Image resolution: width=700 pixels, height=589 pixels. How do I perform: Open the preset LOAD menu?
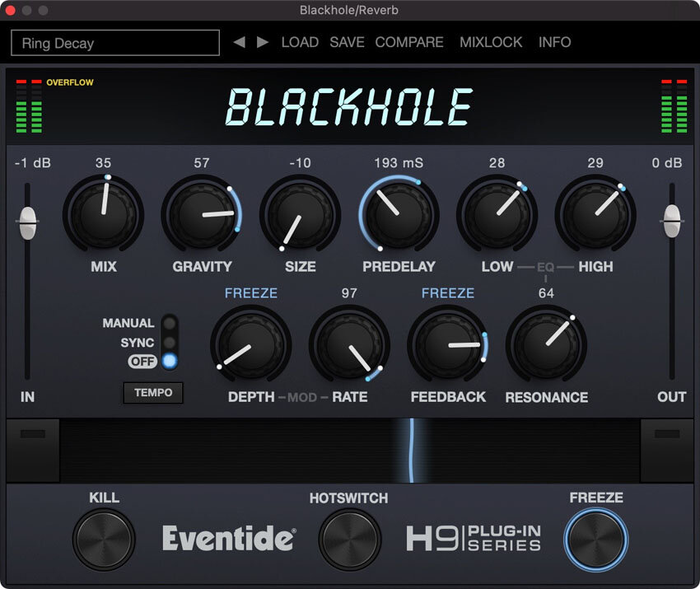(x=300, y=42)
